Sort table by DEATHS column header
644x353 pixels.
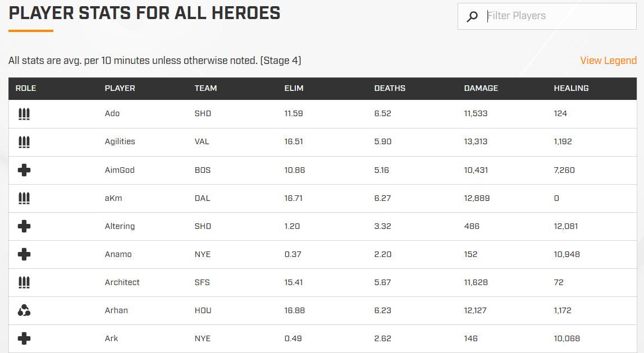pos(389,88)
